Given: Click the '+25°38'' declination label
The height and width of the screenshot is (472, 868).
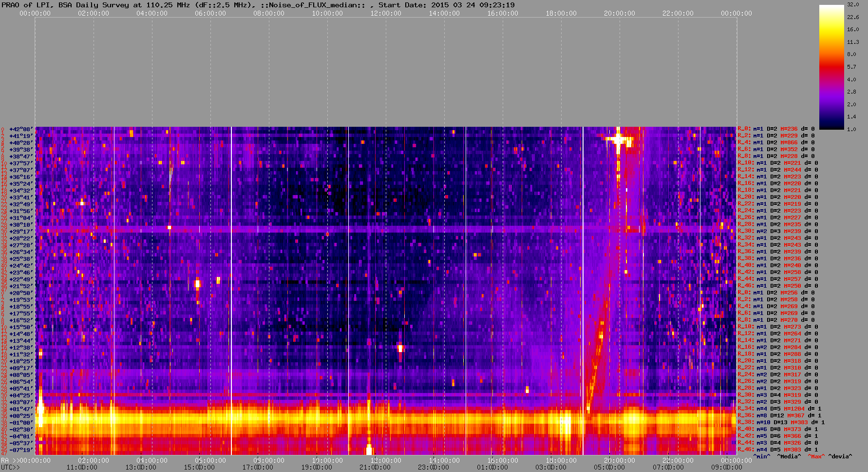Looking at the screenshot, I should coord(21,259).
